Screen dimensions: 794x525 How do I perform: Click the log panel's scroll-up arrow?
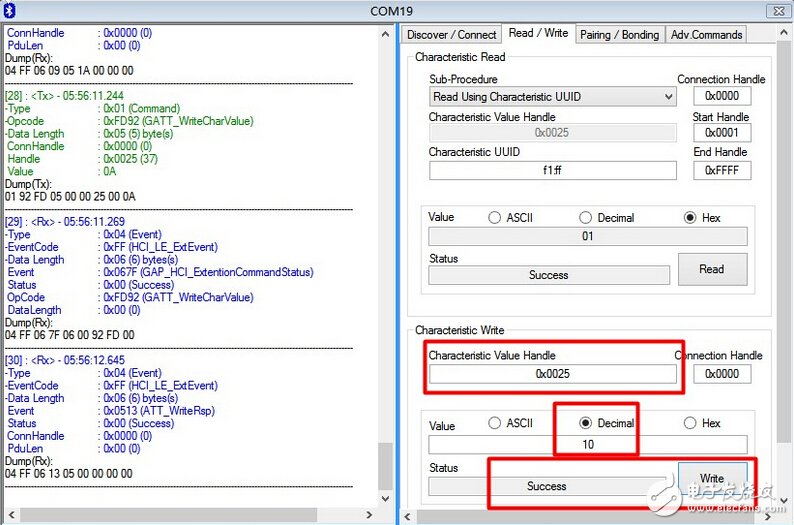[386, 33]
